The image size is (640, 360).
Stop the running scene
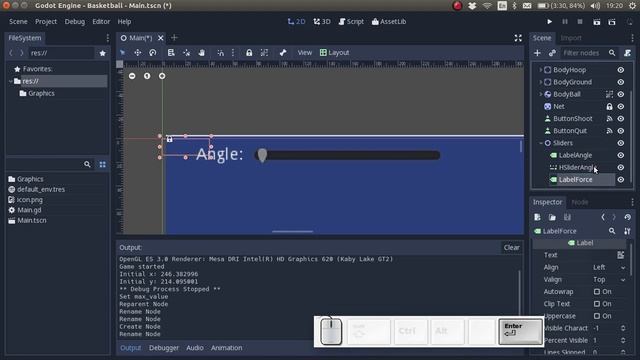[580, 22]
